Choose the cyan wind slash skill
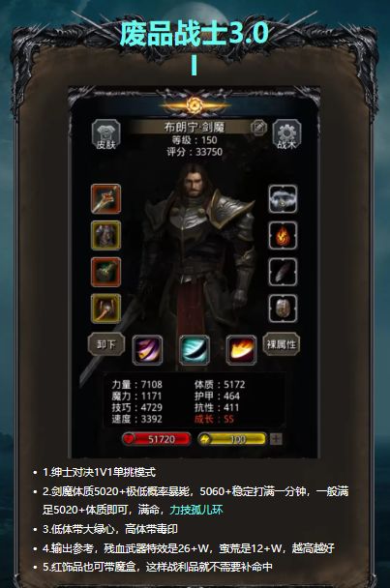The image size is (390, 588). coord(195,350)
